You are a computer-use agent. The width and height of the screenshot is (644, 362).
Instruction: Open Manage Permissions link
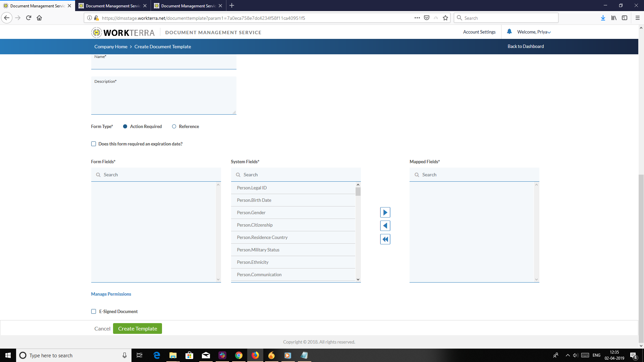coord(111,294)
